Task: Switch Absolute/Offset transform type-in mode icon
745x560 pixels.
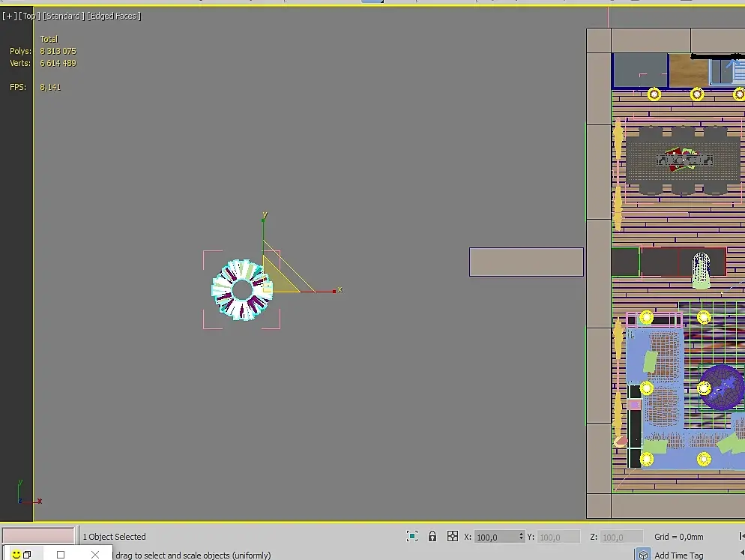Action: pyautogui.click(x=453, y=536)
